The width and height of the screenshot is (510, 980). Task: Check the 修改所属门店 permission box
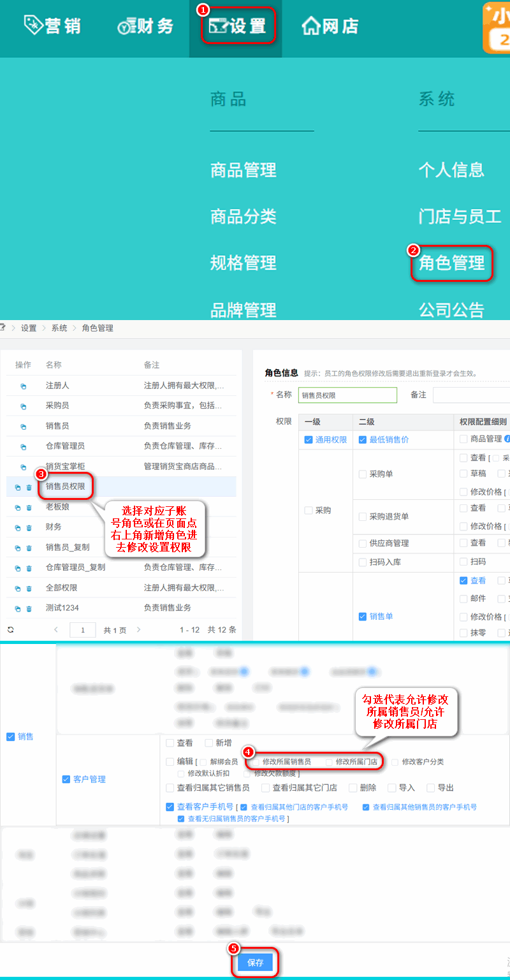(329, 762)
